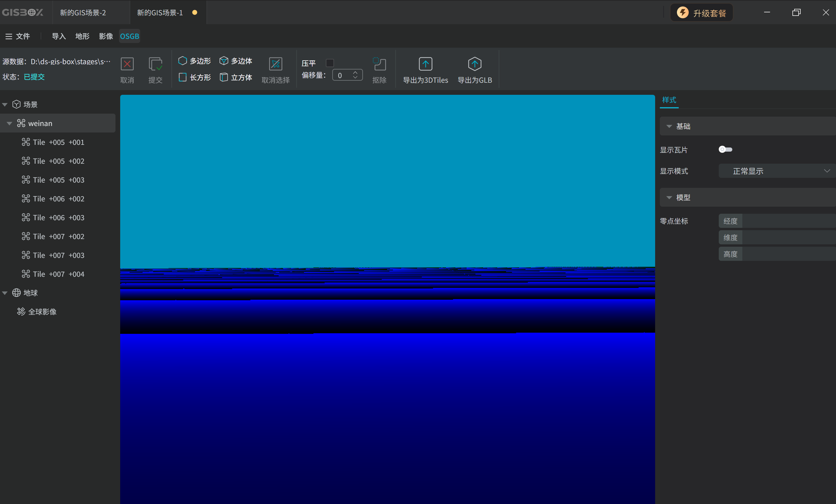Select the 全球影像 layer label
Viewport: 836px width, 504px height.
(42, 312)
